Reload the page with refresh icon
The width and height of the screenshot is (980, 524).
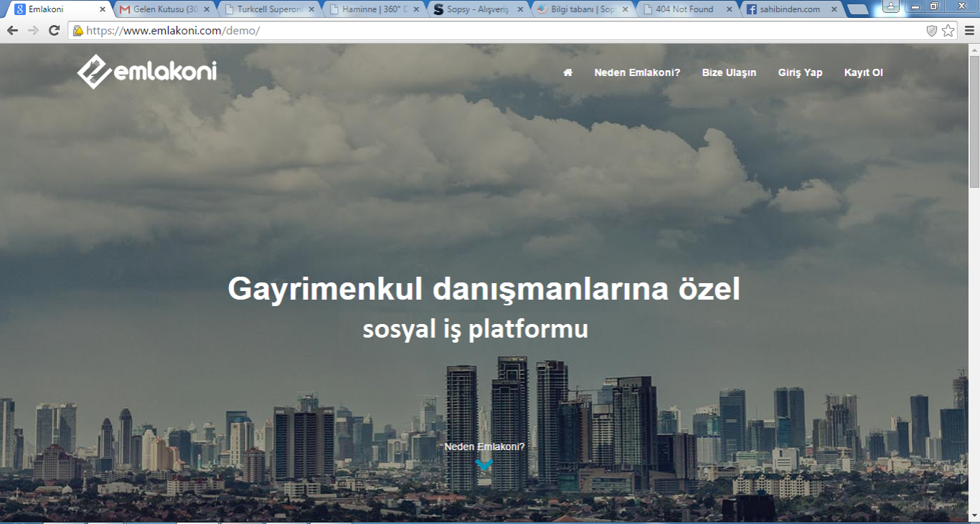54,31
